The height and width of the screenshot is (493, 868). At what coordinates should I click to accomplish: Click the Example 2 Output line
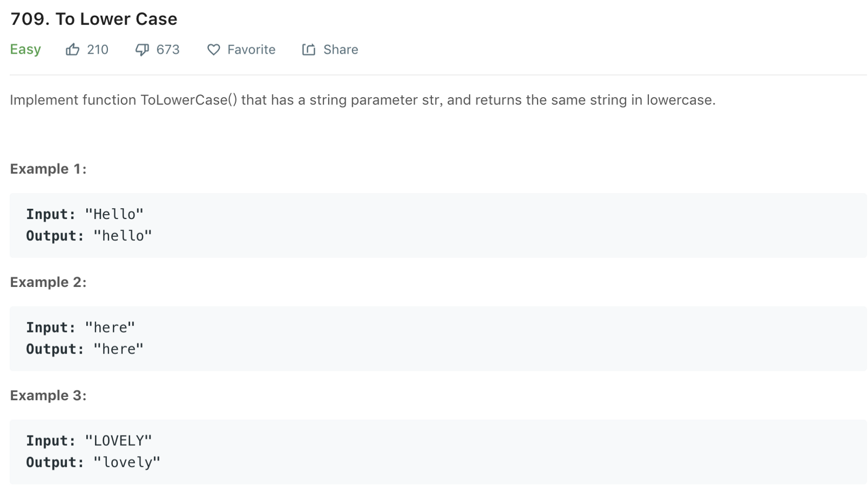(x=85, y=349)
